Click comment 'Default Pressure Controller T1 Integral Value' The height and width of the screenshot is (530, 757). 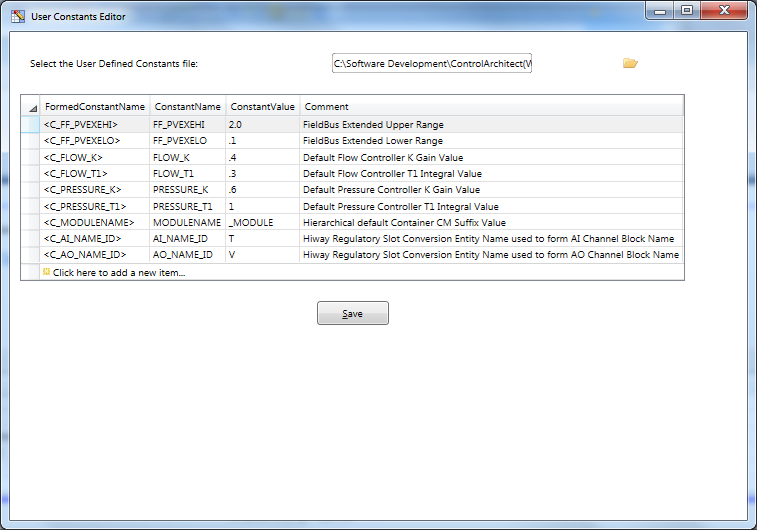click(x=491, y=207)
